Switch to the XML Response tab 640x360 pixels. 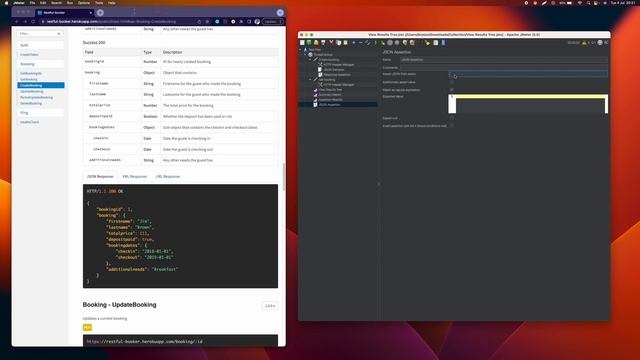click(x=134, y=177)
